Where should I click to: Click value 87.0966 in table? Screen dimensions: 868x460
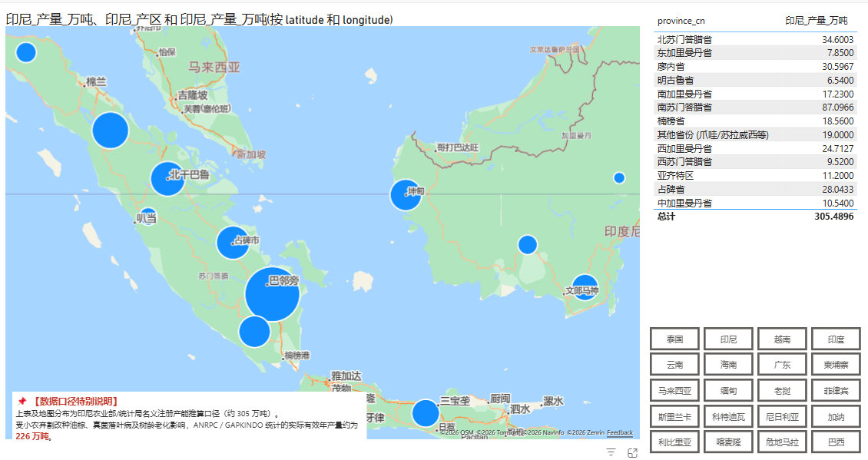(x=837, y=108)
